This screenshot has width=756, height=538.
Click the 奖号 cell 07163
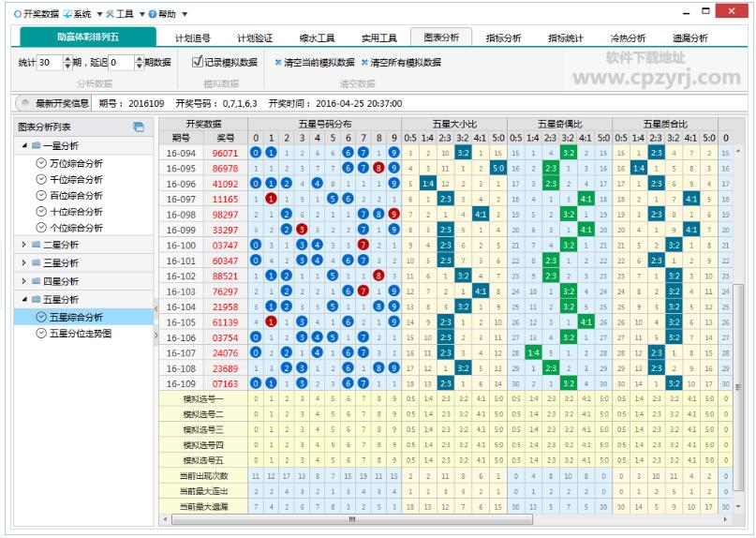click(x=225, y=383)
